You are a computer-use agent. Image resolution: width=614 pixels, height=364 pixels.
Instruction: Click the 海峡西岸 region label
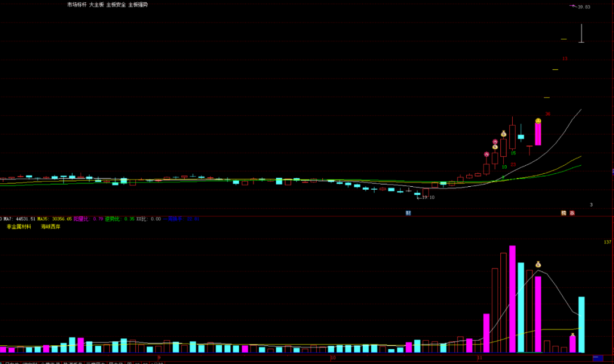pos(51,227)
